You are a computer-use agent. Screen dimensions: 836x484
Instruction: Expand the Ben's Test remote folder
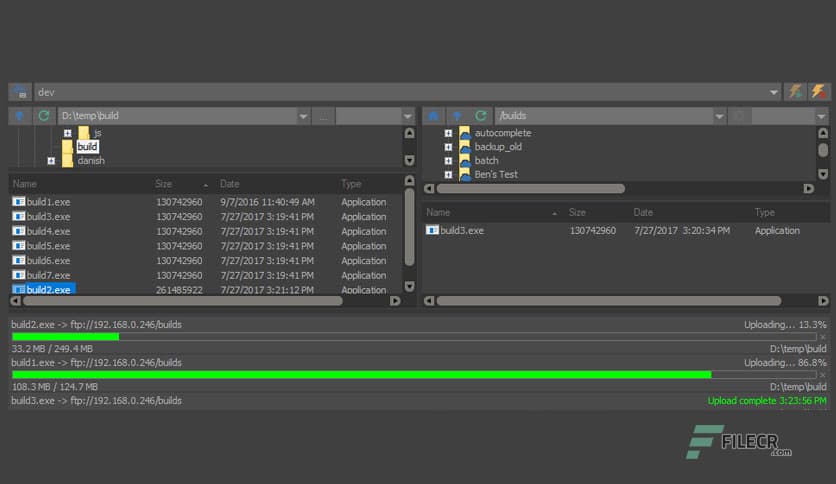(448, 174)
